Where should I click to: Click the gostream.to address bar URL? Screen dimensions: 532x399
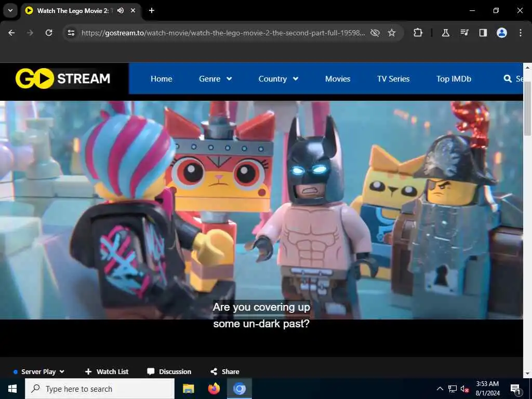point(223,33)
